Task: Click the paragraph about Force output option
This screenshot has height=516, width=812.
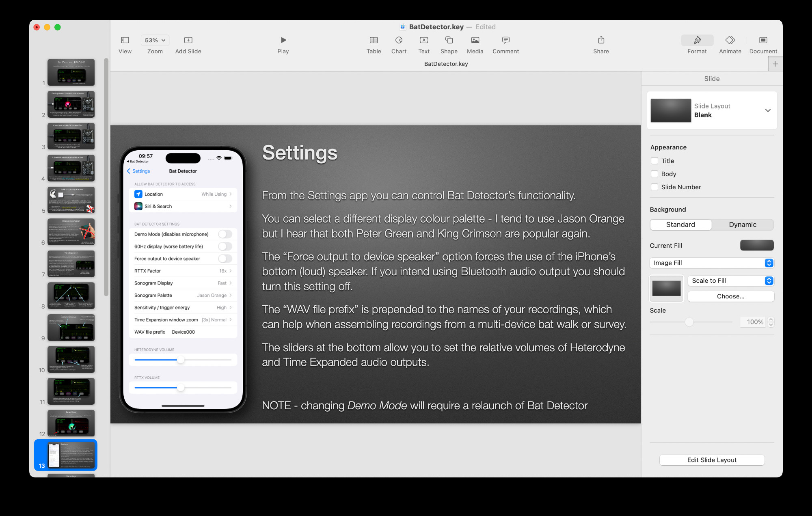Action: click(443, 272)
